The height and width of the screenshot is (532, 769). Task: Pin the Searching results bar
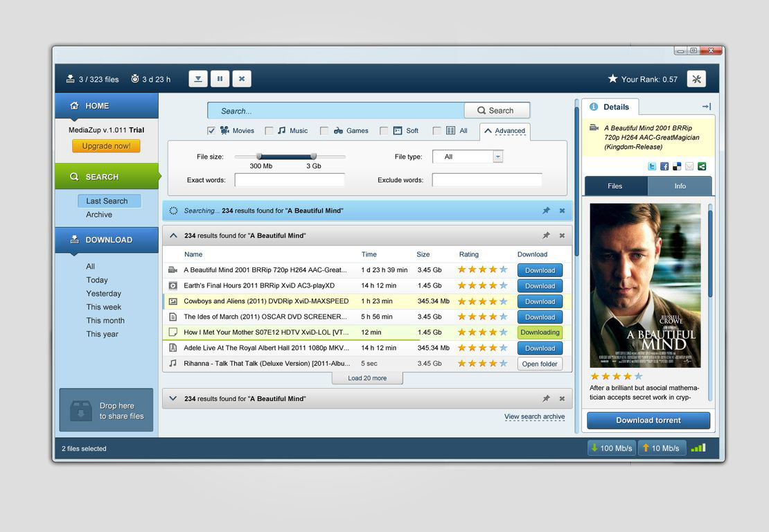(x=546, y=211)
